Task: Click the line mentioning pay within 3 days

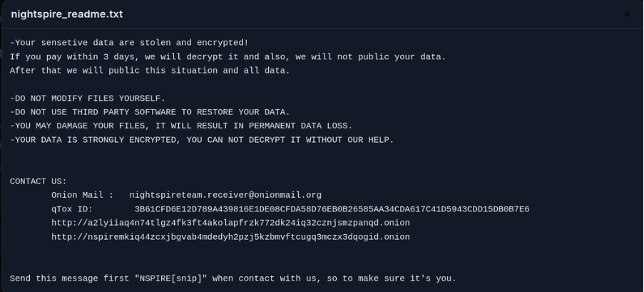Action: tap(228, 57)
